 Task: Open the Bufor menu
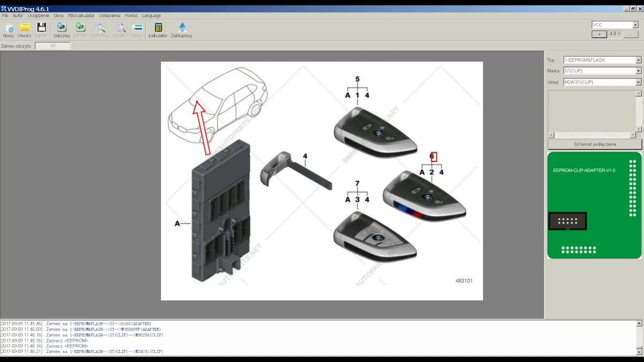18,16
